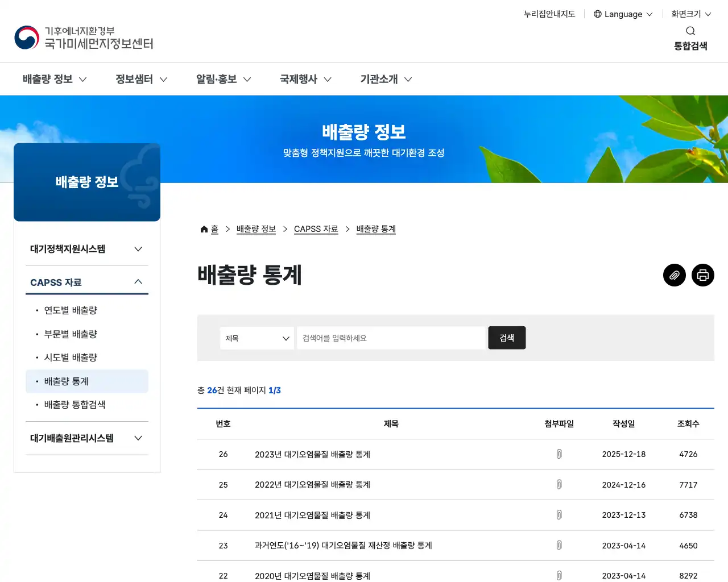
Task: Collapse the CAPSS 자료 sidebar section
Action: pos(87,282)
